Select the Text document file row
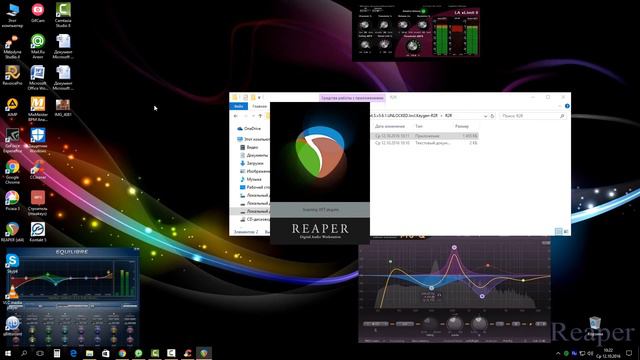Viewport: 640px width, 360px height. pos(424,143)
